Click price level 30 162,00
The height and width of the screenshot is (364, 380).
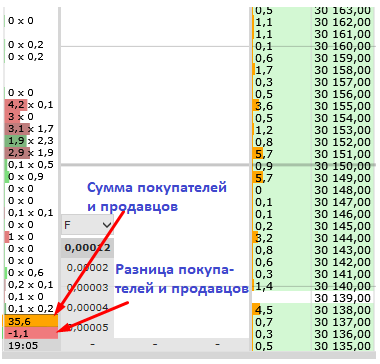(342, 22)
